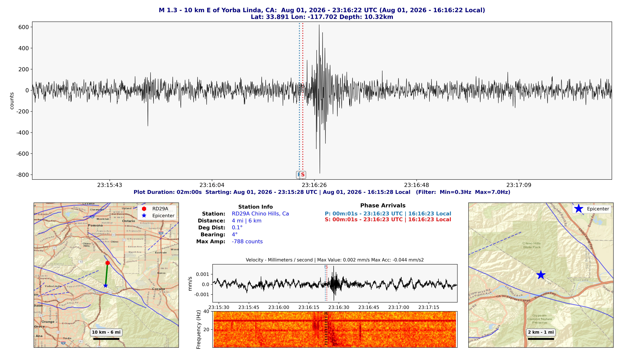
Task: Click the Station Info heading
Action: [x=255, y=207]
